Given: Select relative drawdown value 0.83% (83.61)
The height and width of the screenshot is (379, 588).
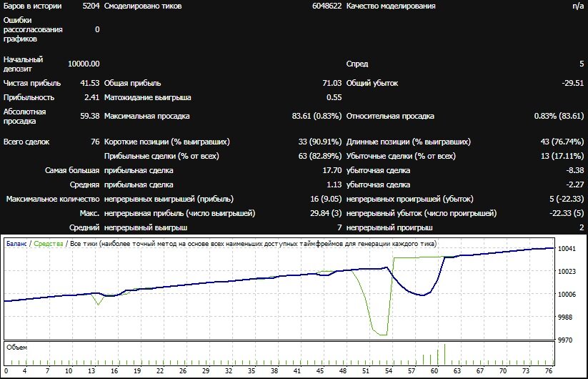Looking at the screenshot, I should coord(559,117).
